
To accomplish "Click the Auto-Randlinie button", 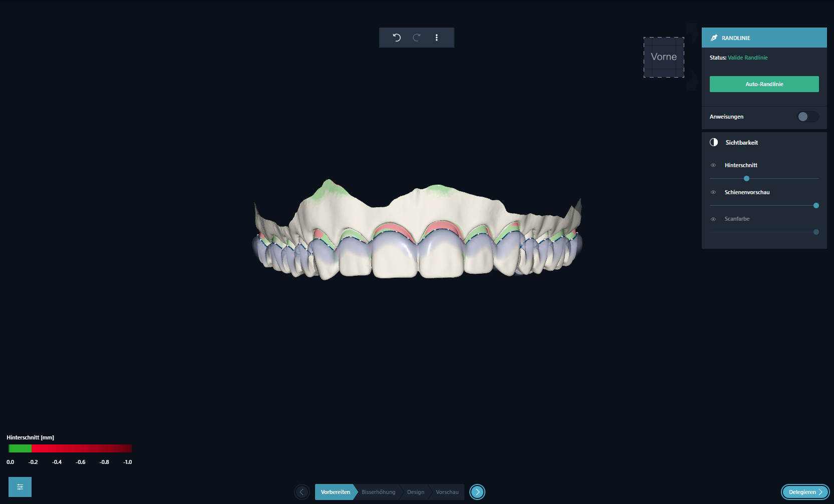I will pos(764,84).
